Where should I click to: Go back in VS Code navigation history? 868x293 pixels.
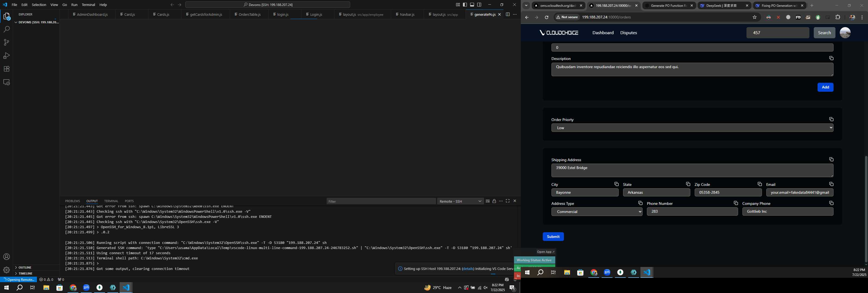(x=172, y=5)
